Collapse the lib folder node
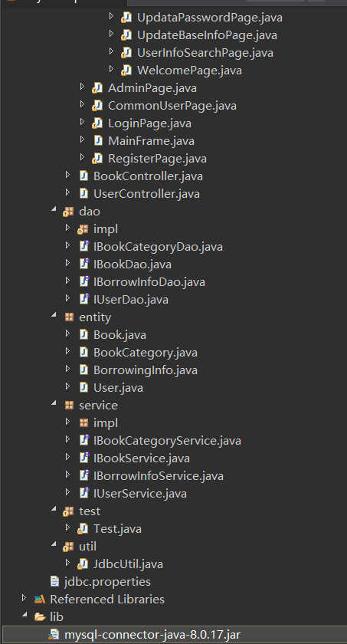This screenshot has width=347, height=644. pyautogui.click(x=25, y=615)
